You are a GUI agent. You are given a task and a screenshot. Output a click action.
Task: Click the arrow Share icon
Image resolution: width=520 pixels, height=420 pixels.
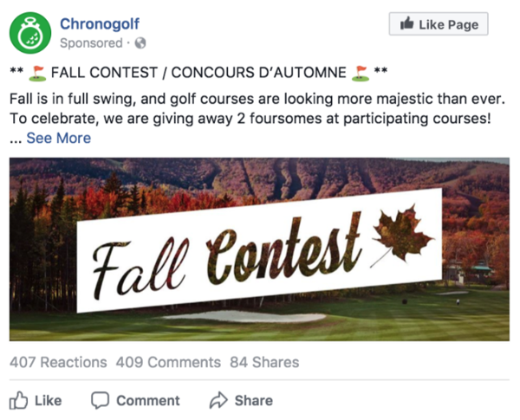tap(218, 400)
